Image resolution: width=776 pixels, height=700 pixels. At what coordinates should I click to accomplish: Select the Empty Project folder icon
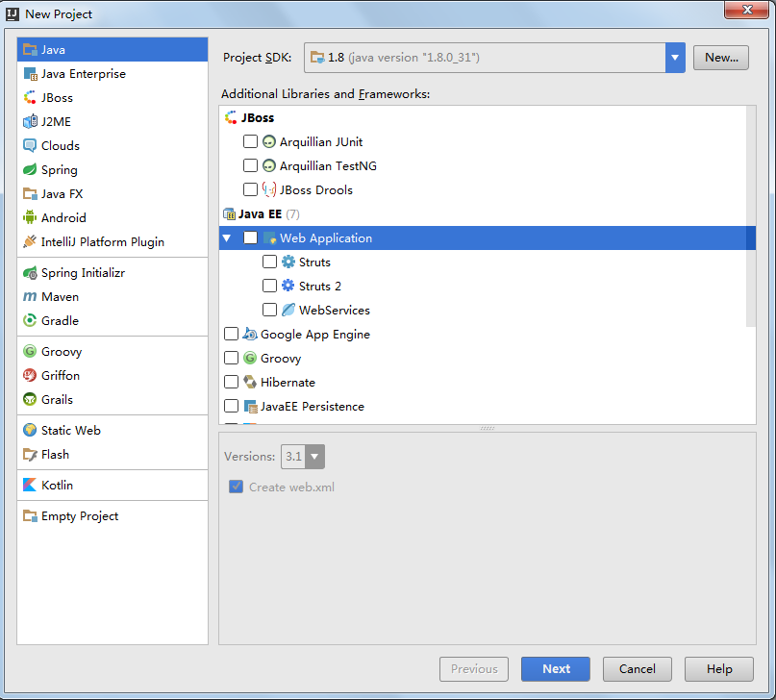coord(30,516)
